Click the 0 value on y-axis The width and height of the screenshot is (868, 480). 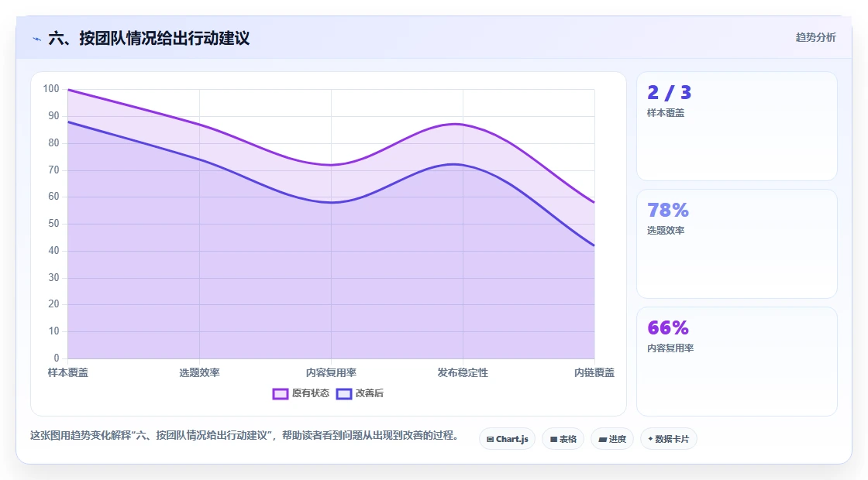click(57, 358)
